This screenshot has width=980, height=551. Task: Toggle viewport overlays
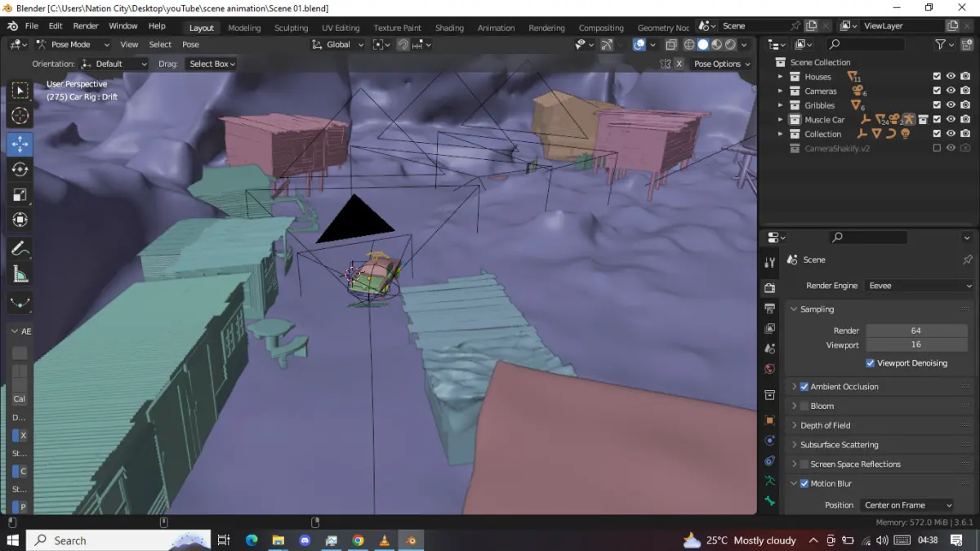(x=639, y=45)
